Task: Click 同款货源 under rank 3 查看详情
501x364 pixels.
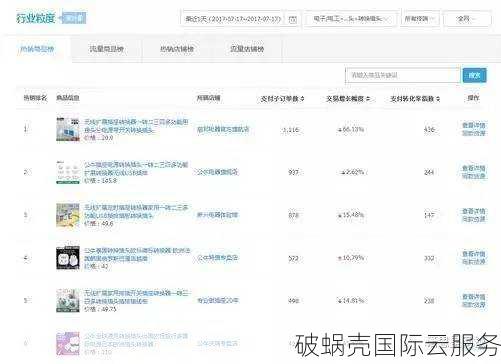Action: tap(474, 219)
